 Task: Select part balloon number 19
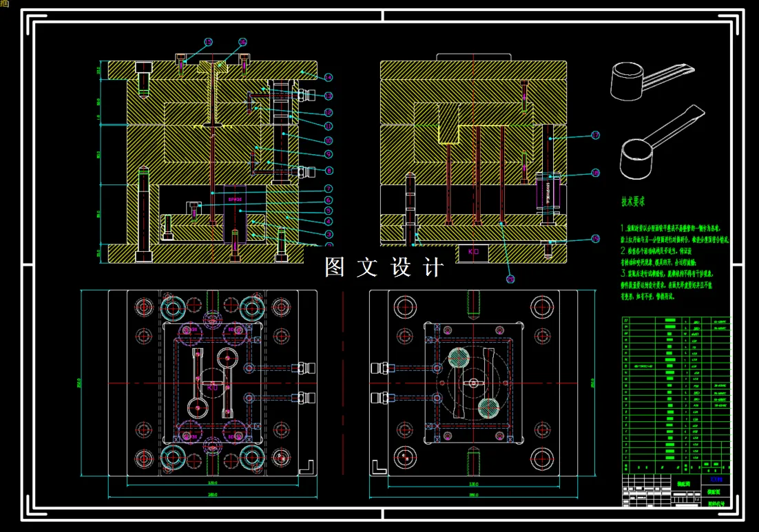(x=595, y=239)
